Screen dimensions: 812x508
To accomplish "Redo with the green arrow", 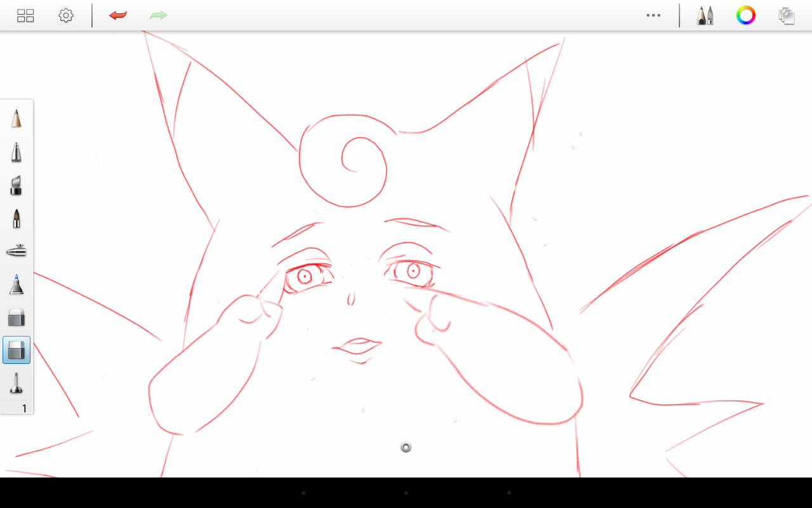I will coord(159,15).
